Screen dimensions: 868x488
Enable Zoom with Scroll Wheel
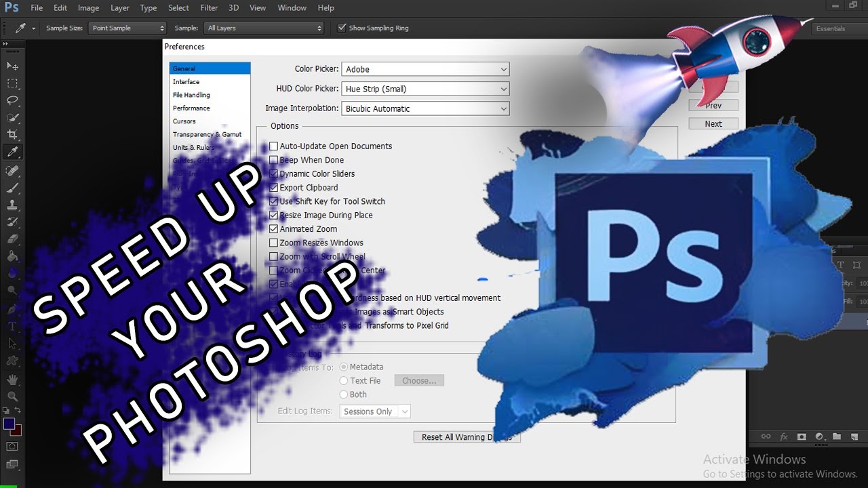(x=274, y=257)
